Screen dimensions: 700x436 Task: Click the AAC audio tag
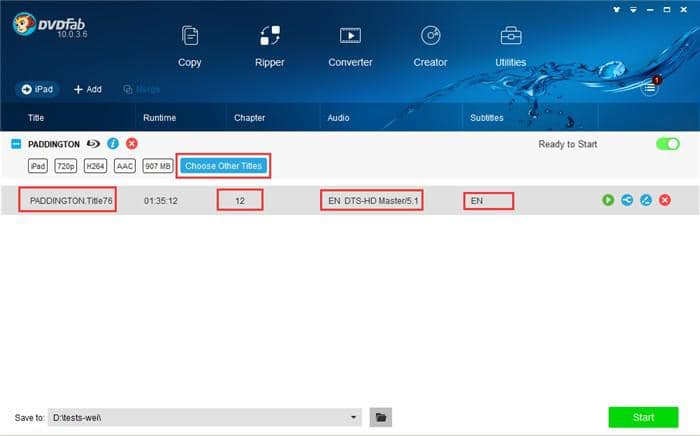coord(125,166)
